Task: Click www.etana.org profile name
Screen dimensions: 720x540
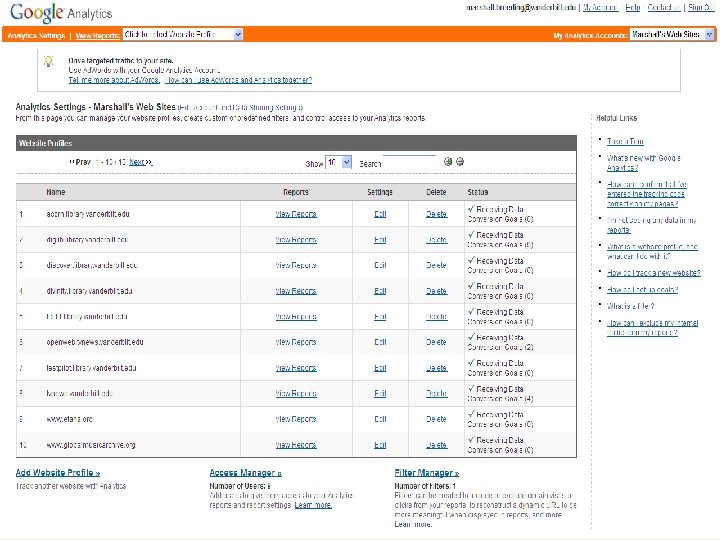Action: pos(69,419)
